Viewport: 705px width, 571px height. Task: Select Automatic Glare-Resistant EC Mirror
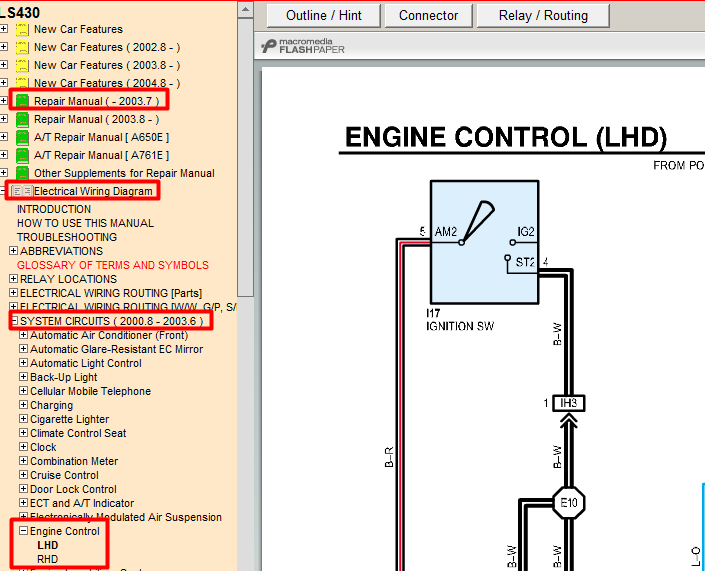click(x=116, y=349)
